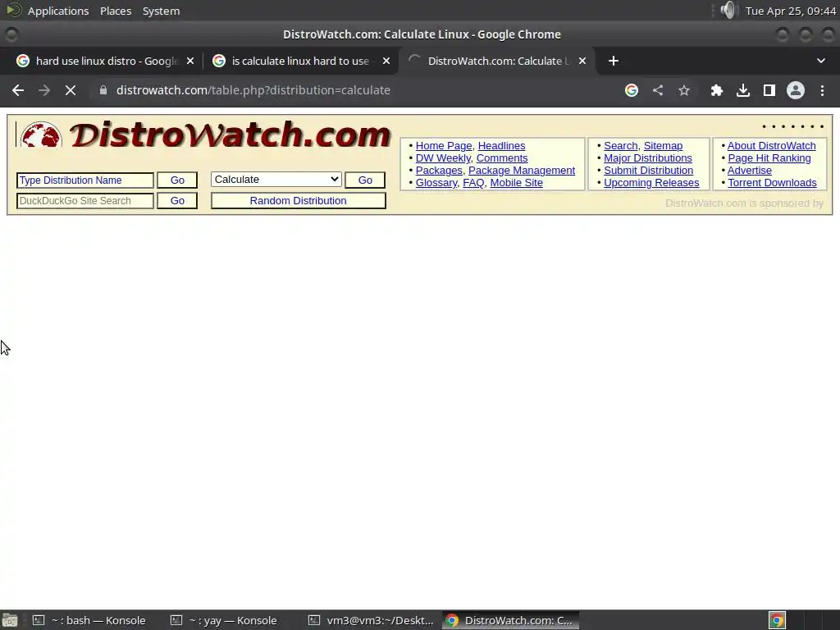Select DistroWatch Chrome taskbar entry
Screen dimensions: 840x630
[510, 620]
